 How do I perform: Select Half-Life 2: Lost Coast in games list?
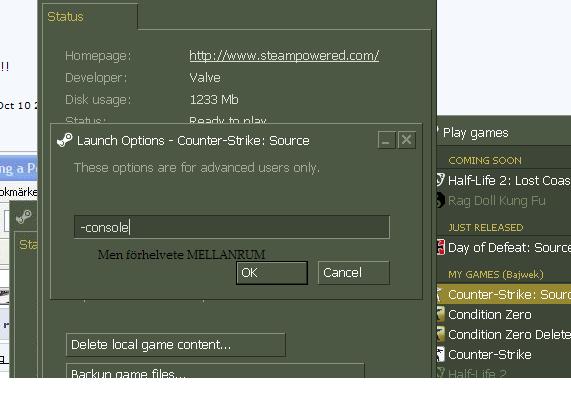coord(509,180)
